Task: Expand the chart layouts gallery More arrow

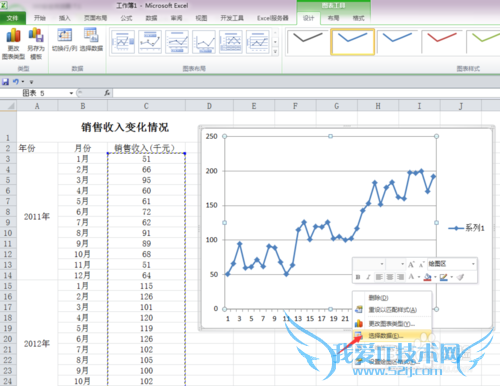Action: 275,51
